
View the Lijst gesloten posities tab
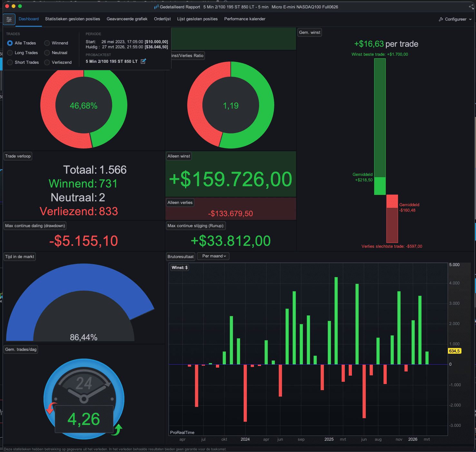point(197,19)
